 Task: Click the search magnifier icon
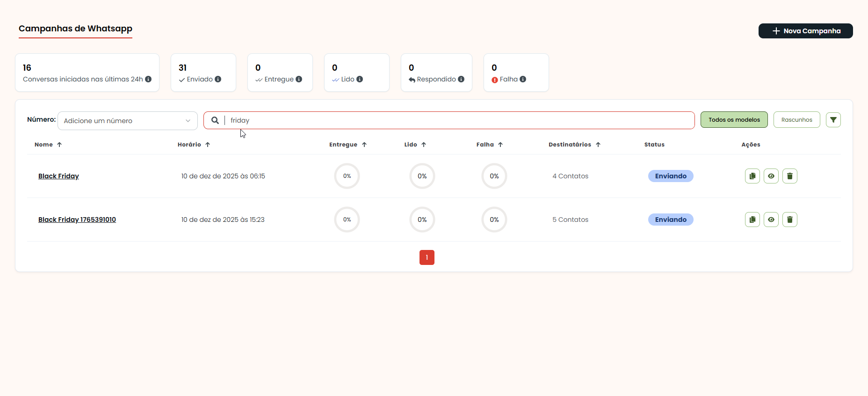point(215,120)
